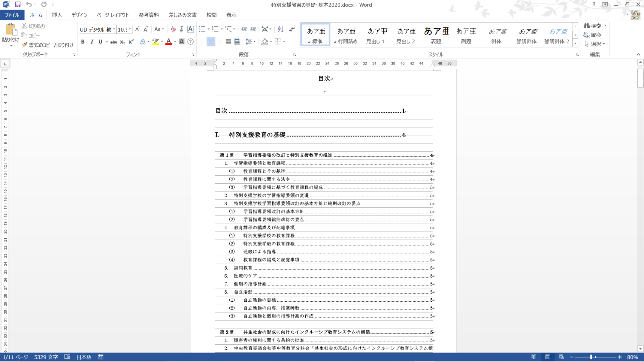This screenshot has height=362, width=644.
Task: Apply the 見出し 1 style
Action: click(376, 35)
